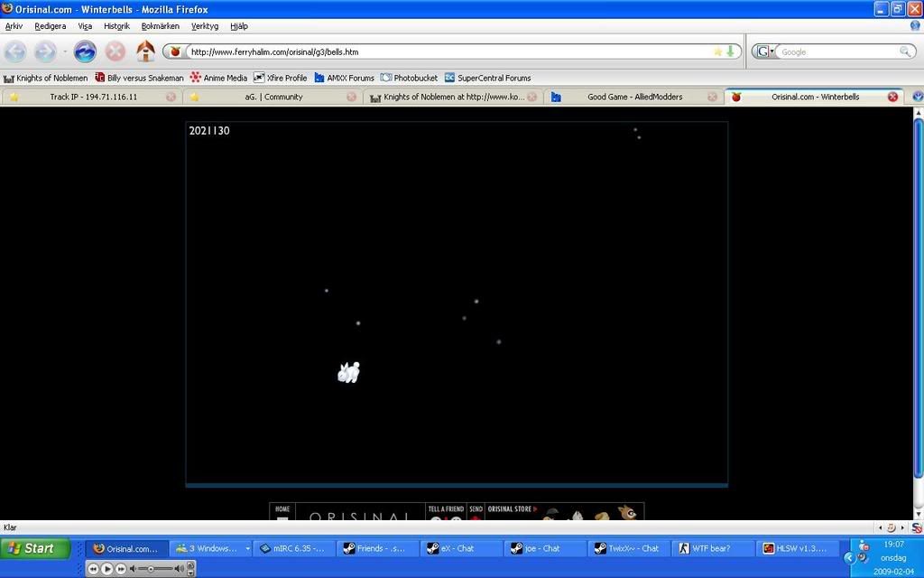Click the white rabbit in the game
The image size is (924, 578).
point(348,372)
